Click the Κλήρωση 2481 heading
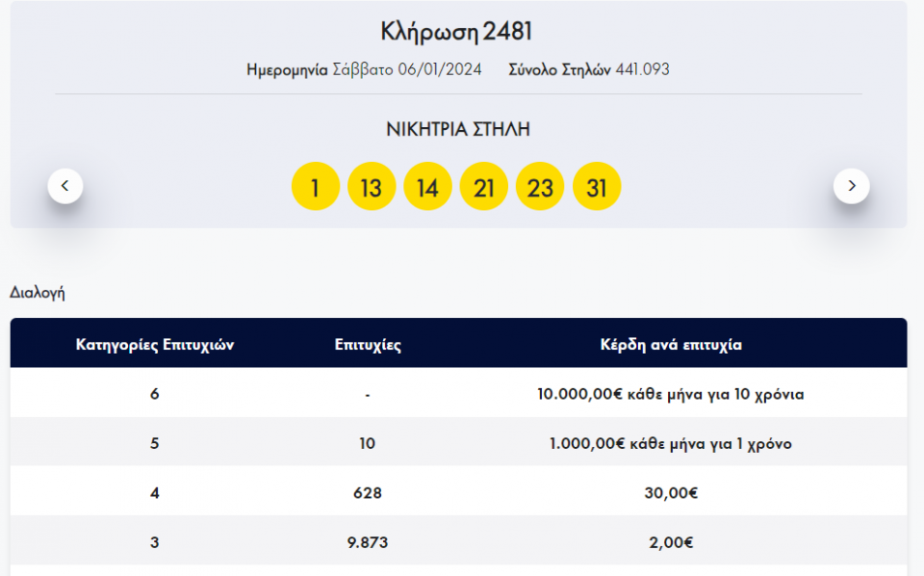The width and height of the screenshot is (924, 576). (x=456, y=32)
